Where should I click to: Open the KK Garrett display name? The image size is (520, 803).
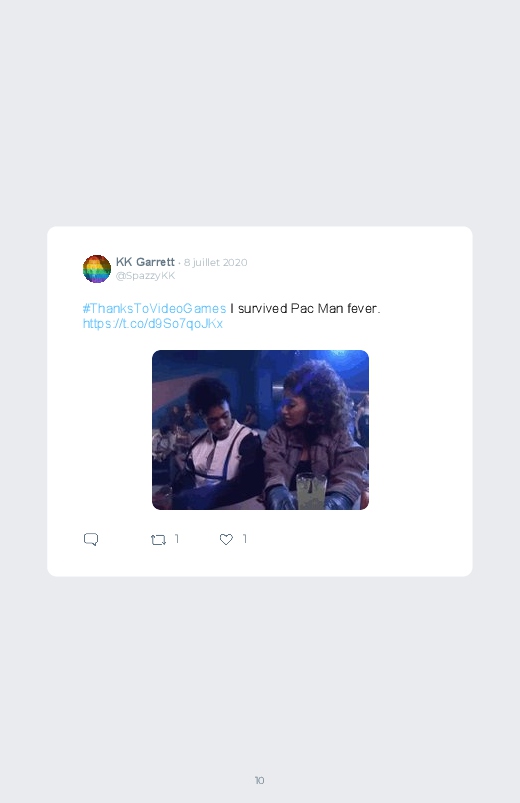click(145, 262)
